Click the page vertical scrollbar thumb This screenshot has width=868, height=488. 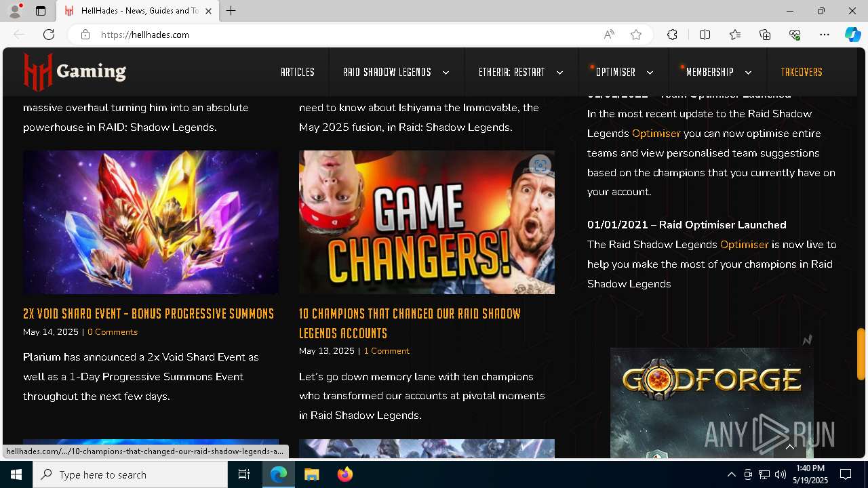861,354
